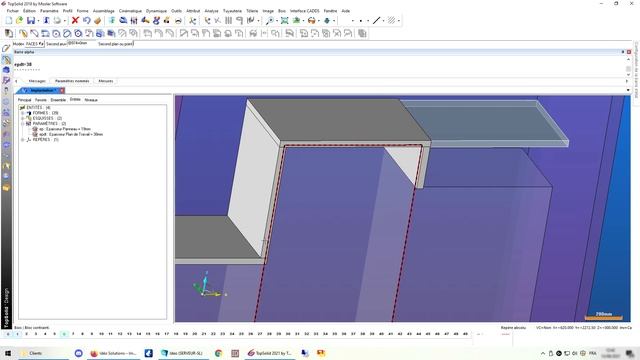Click the FRA language indicator in the taskbar

point(593,353)
